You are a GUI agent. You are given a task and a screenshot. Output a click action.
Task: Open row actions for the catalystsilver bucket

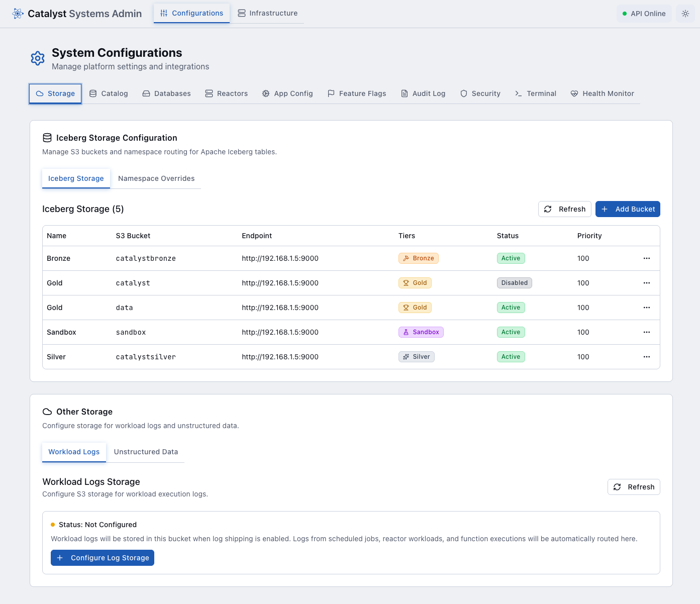(x=647, y=357)
